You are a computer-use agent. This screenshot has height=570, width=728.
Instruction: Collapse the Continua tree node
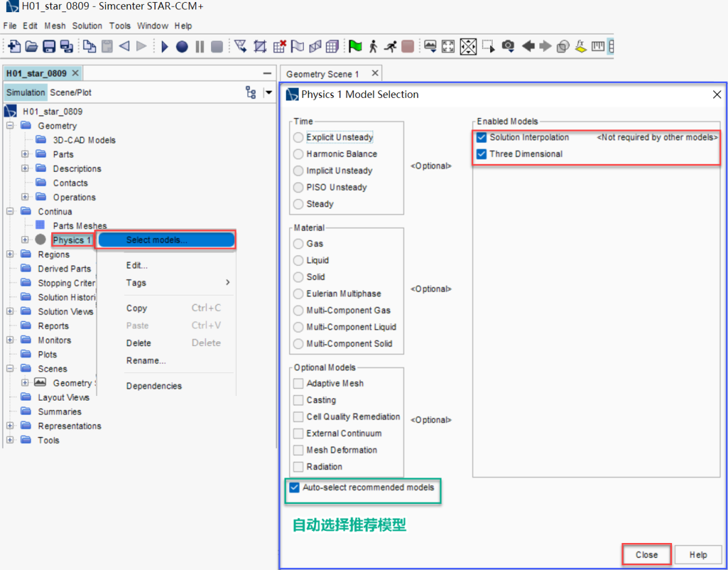pos(10,211)
